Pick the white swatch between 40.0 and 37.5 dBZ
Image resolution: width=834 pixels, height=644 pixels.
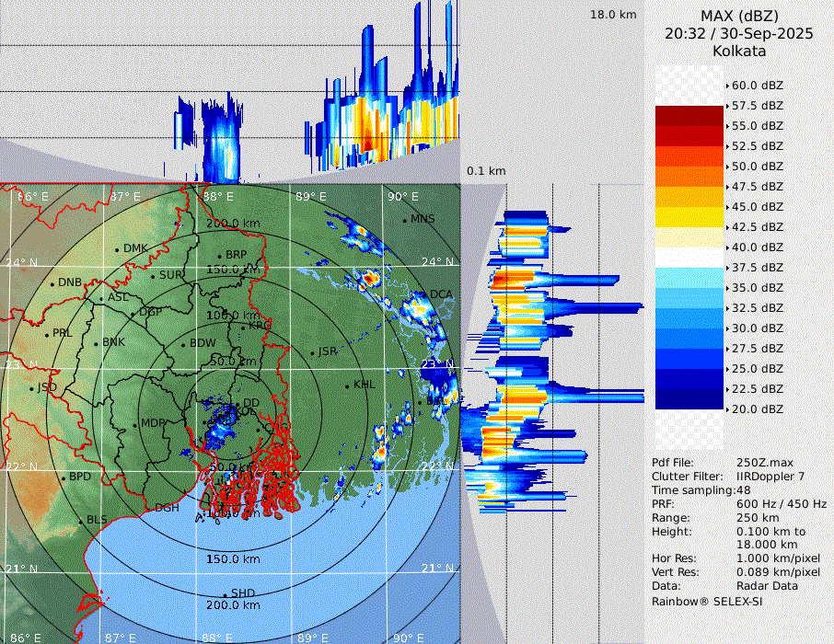(689, 257)
